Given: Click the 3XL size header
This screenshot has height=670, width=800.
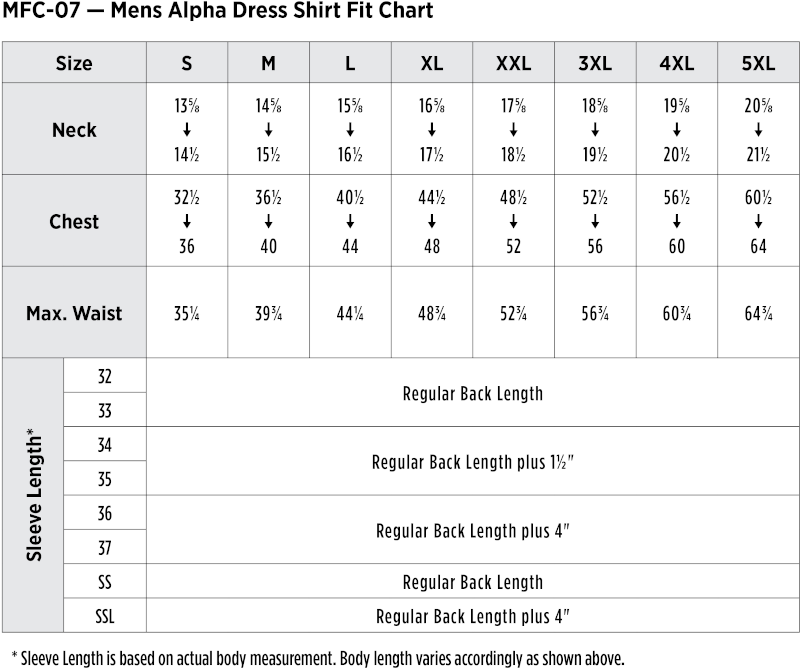Looking at the screenshot, I should [x=595, y=63].
